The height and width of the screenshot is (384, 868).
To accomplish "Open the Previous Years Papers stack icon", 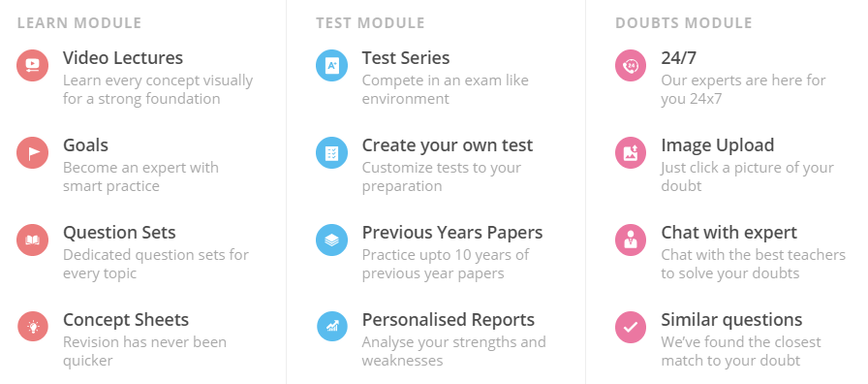I will tap(331, 240).
